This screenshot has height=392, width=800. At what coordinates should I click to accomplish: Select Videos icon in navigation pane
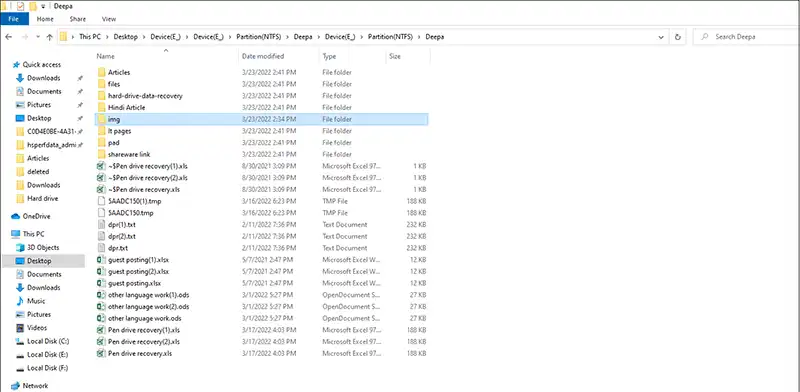[20, 328]
